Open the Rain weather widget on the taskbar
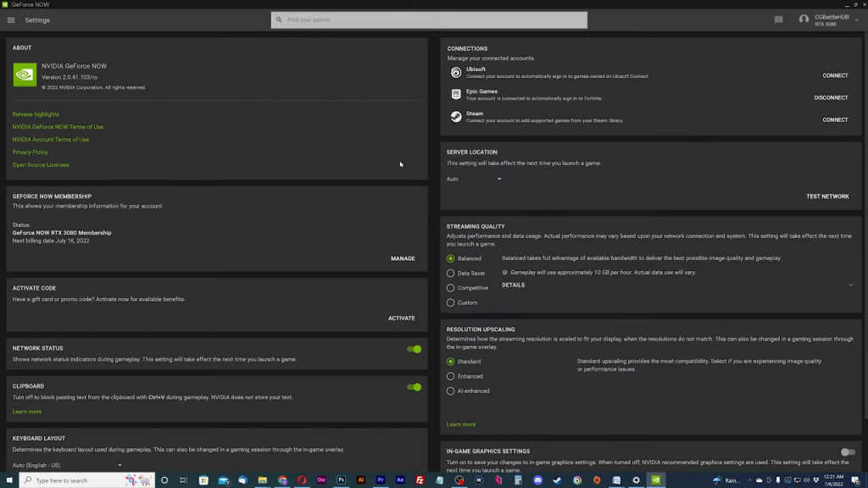 pos(726,480)
